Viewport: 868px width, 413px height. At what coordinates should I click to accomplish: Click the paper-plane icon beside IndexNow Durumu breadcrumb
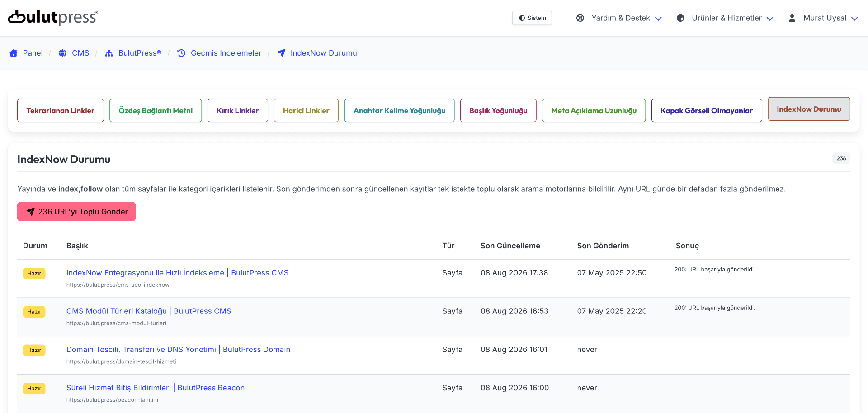(281, 53)
